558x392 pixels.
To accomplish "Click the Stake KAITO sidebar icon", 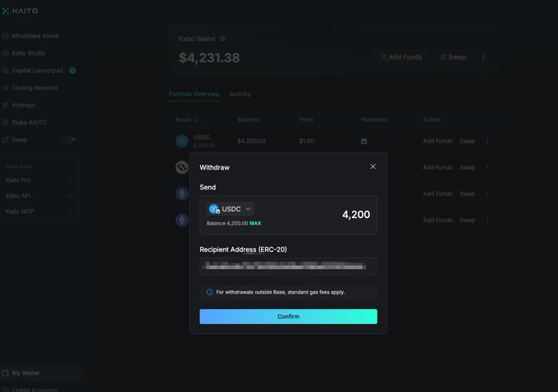I will pyautogui.click(x=6, y=122).
